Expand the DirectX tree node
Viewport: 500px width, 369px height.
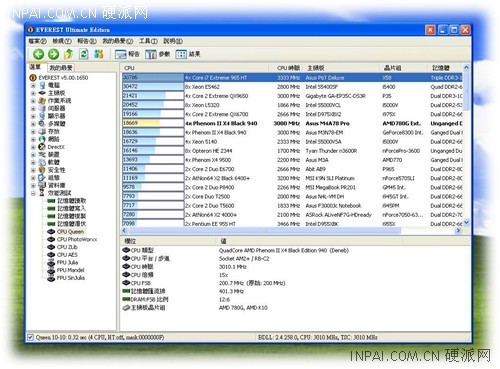click(33, 147)
